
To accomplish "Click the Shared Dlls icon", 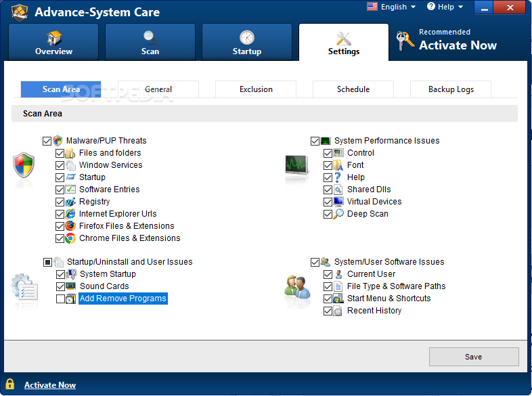I will [338, 190].
